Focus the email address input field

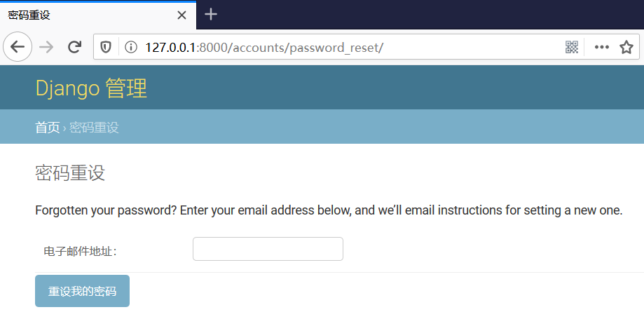pyautogui.click(x=268, y=249)
